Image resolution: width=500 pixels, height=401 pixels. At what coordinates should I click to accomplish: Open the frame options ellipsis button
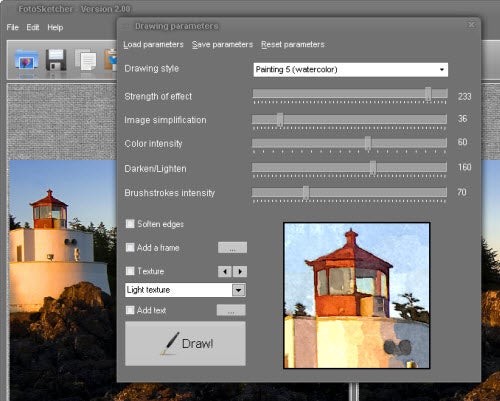232,248
